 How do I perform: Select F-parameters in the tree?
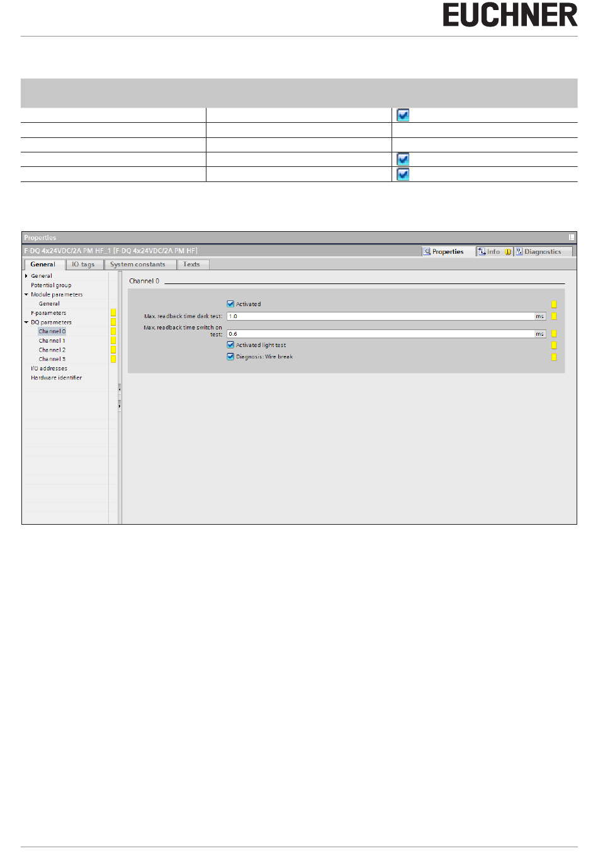[48, 313]
